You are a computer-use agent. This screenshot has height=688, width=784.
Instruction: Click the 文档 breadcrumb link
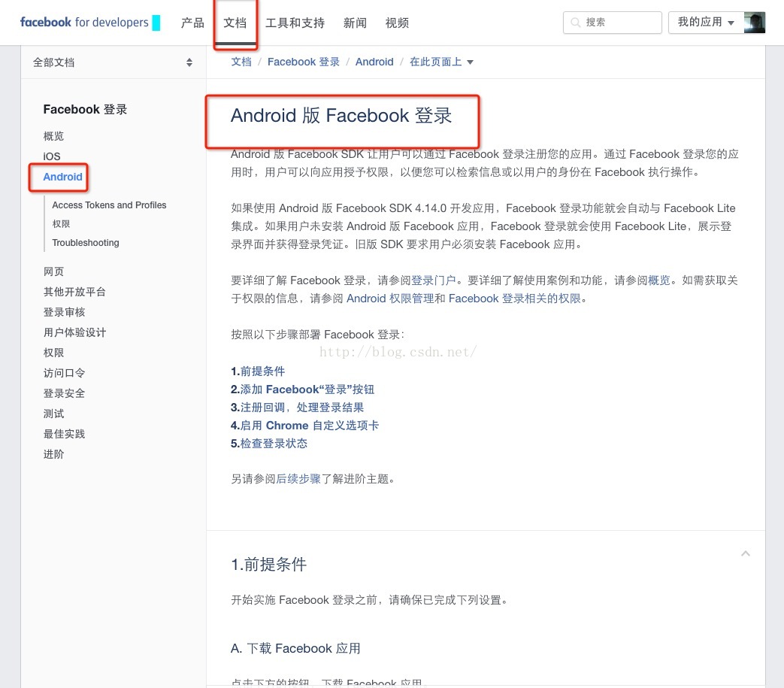[x=241, y=62]
